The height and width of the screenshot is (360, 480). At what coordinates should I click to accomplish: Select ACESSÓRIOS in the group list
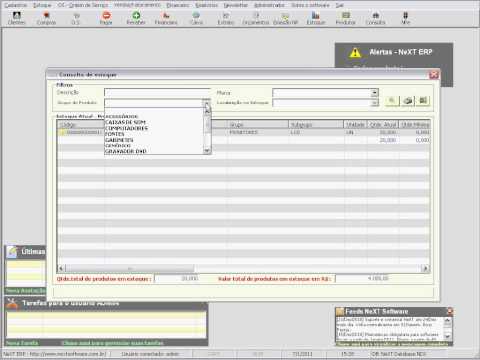[x=121, y=116]
